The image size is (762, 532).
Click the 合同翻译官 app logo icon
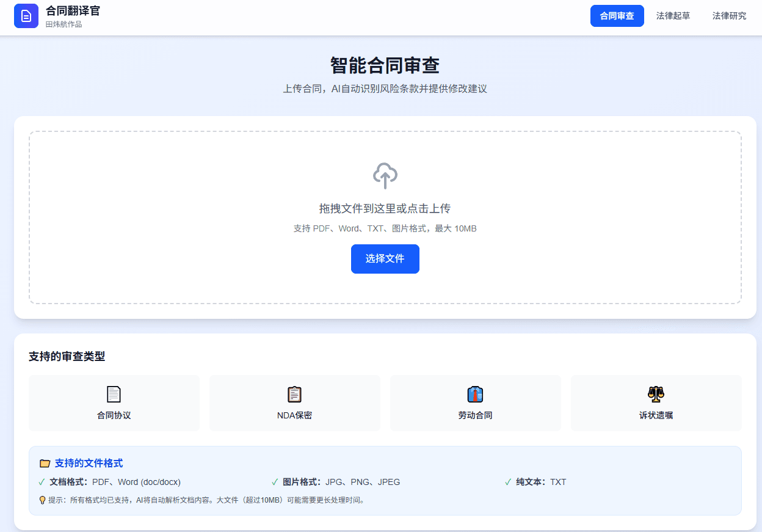[x=26, y=16]
